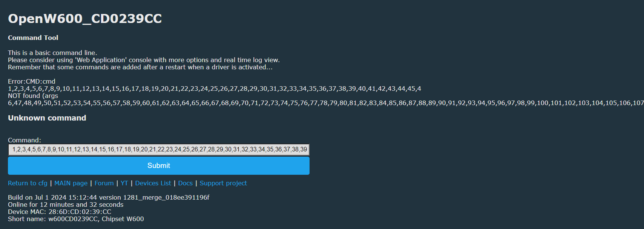Click the Web Application console hint text
This screenshot has height=229, width=644.
(x=144, y=60)
